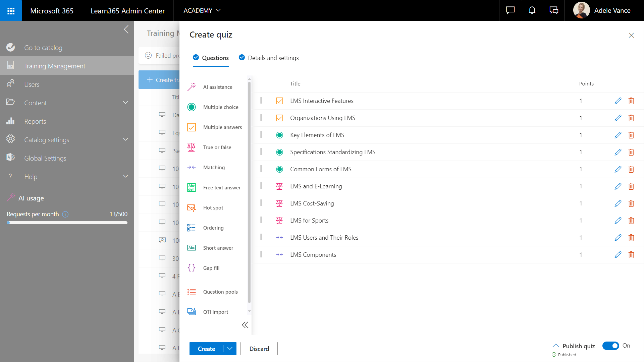This screenshot has height=362, width=644.
Task: Expand the Publish quiz options chevron
Action: click(556, 346)
